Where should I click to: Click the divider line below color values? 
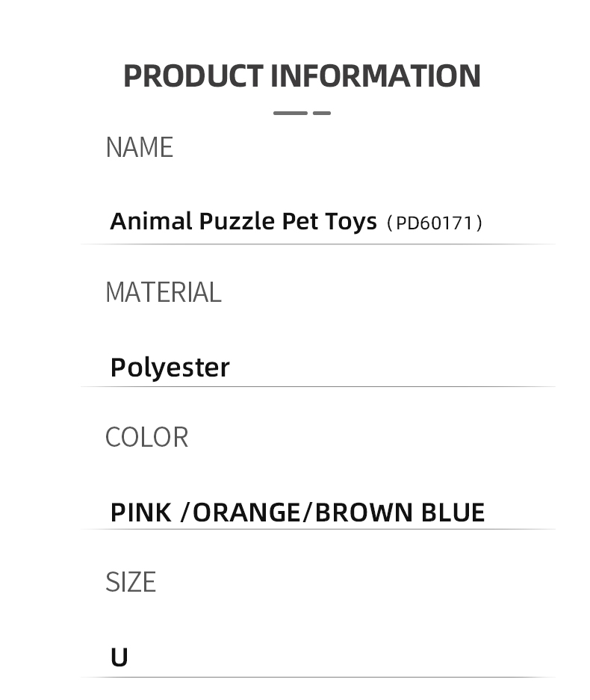pos(317,529)
